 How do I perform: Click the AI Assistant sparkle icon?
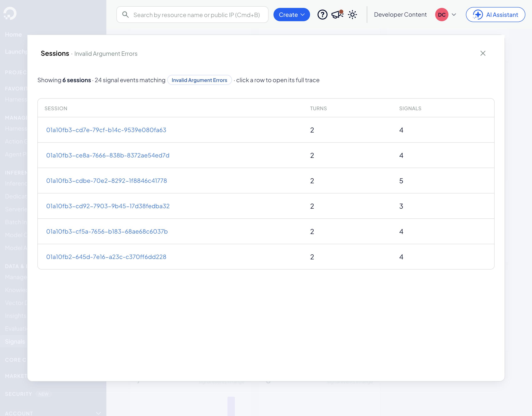coord(478,15)
